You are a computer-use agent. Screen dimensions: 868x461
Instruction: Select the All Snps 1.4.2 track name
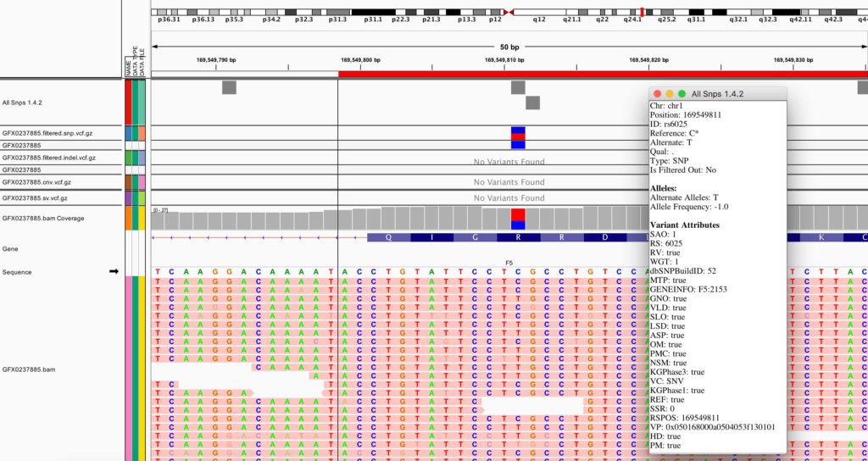pos(22,103)
